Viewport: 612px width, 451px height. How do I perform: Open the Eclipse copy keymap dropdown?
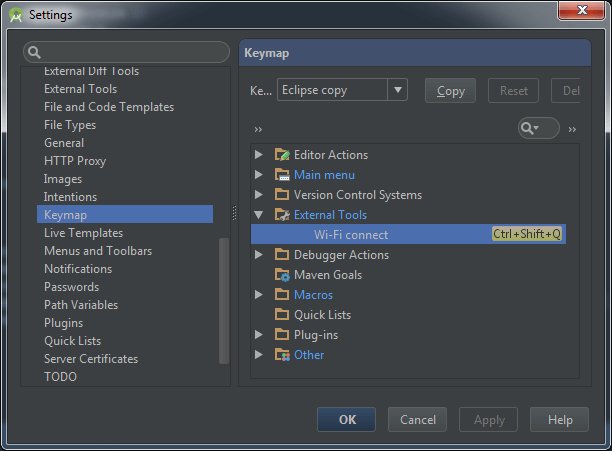point(398,90)
